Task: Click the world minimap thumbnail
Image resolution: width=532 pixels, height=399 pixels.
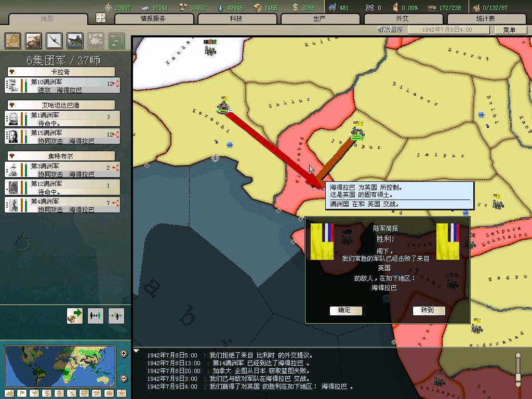Action: pos(60,366)
